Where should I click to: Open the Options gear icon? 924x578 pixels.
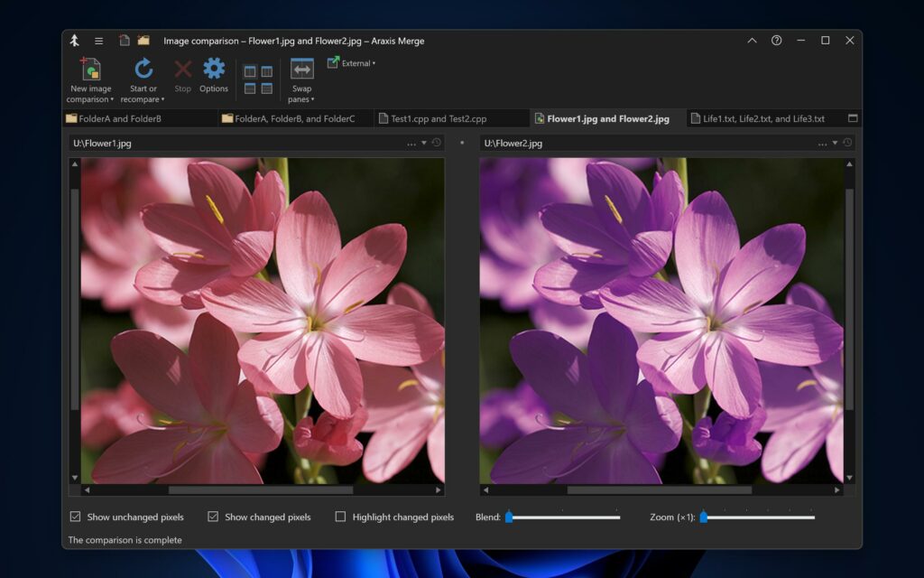[213, 69]
